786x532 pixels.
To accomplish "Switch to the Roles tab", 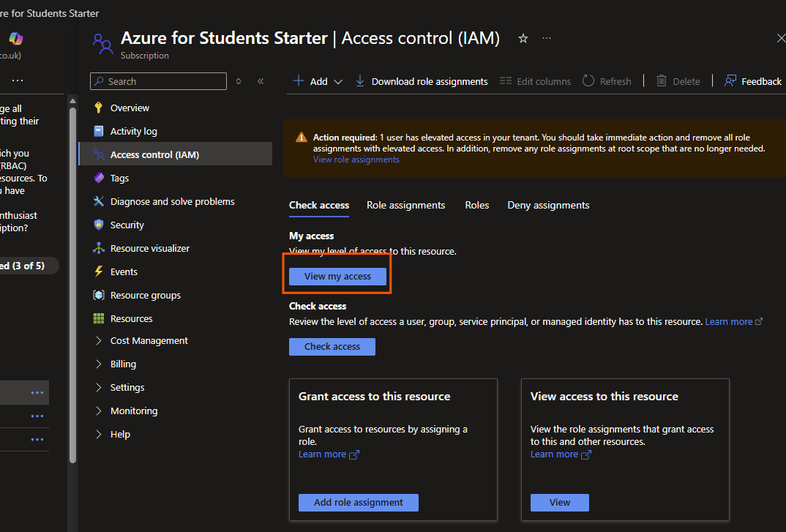I will click(476, 205).
